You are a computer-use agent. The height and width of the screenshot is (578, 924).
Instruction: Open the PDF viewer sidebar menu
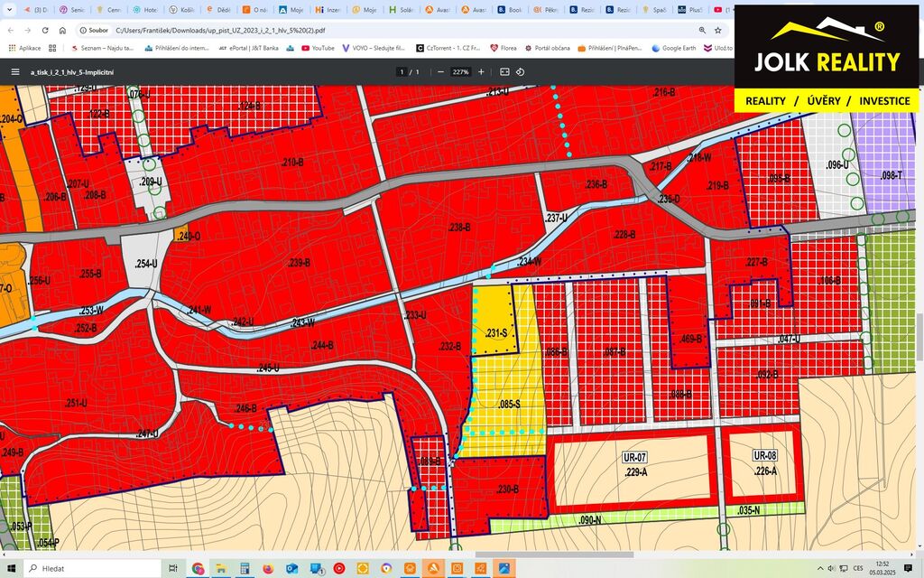point(14,71)
